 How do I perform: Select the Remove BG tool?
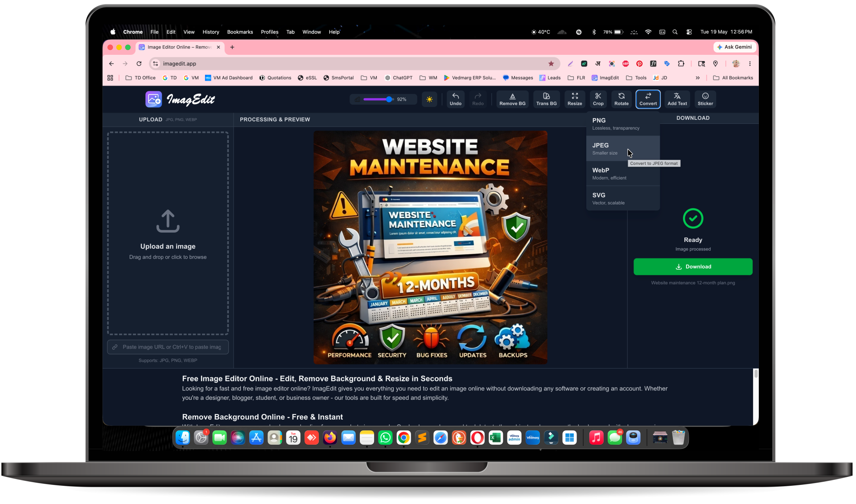click(512, 99)
